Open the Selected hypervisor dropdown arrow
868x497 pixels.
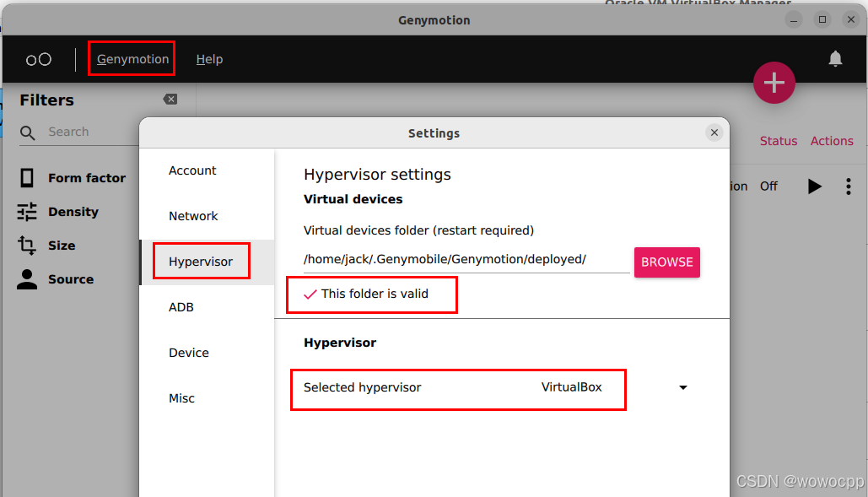pyautogui.click(x=683, y=387)
